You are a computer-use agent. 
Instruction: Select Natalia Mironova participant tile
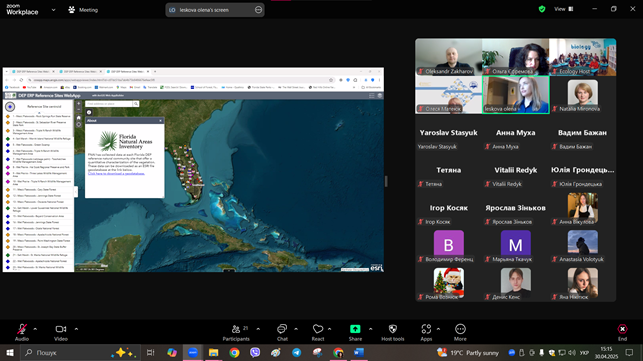point(582,95)
